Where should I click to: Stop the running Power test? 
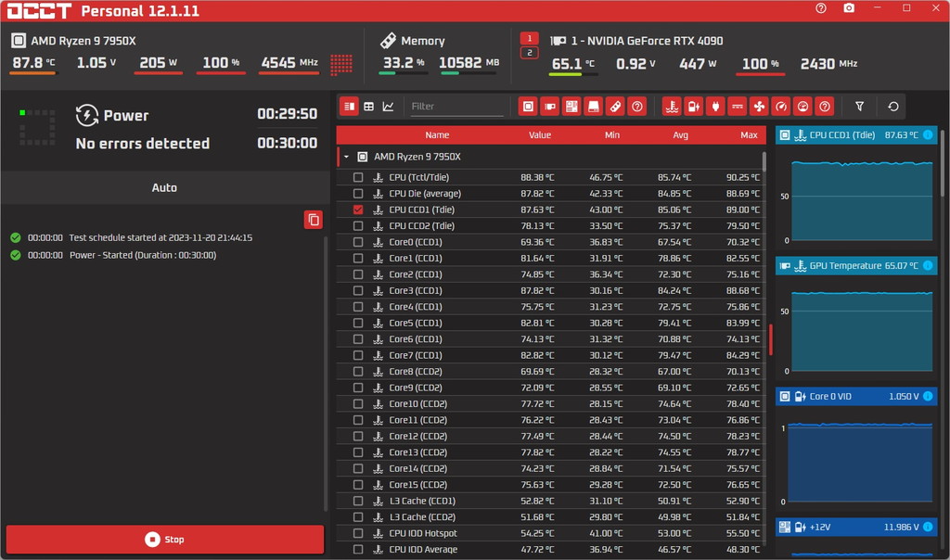[165, 539]
